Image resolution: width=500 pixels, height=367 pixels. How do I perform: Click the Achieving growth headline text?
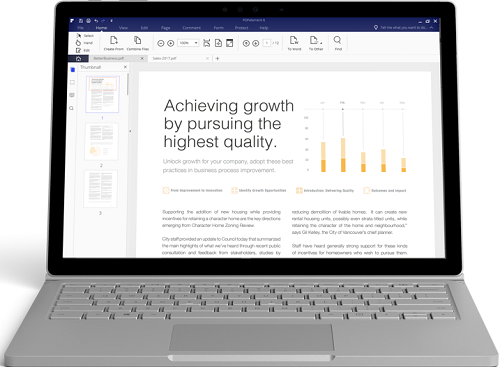tap(229, 124)
